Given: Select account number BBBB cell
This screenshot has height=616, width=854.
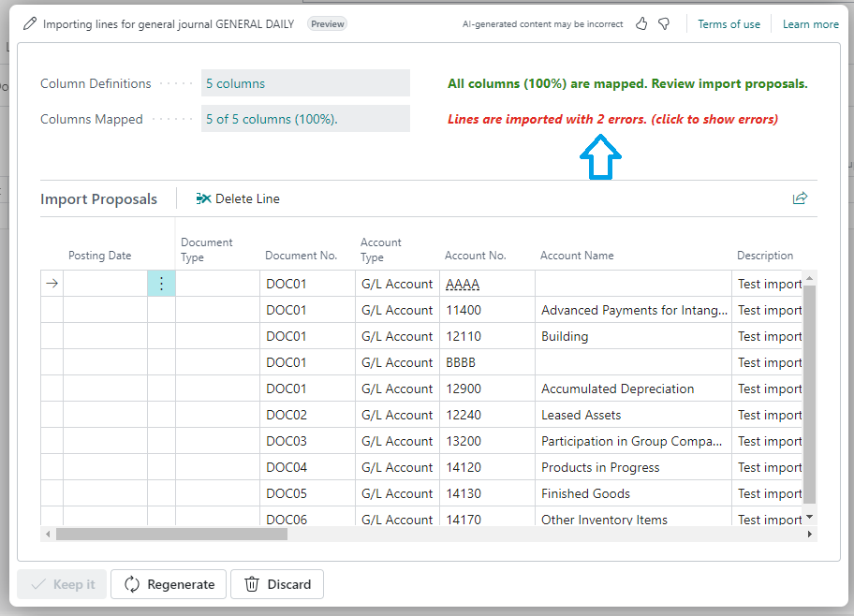Looking at the screenshot, I should (487, 362).
